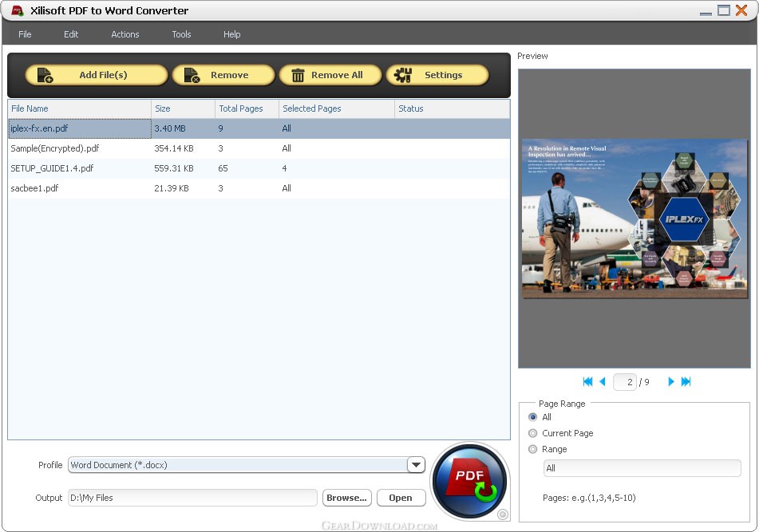This screenshot has height=532, width=759.
Task: Click the current page number box
Action: point(624,382)
